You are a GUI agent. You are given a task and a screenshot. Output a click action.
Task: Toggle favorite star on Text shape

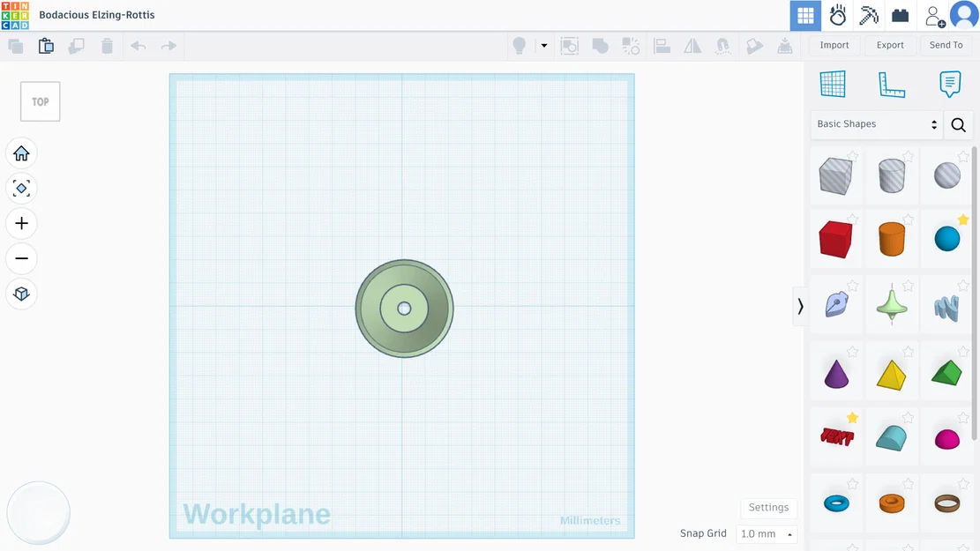point(852,417)
